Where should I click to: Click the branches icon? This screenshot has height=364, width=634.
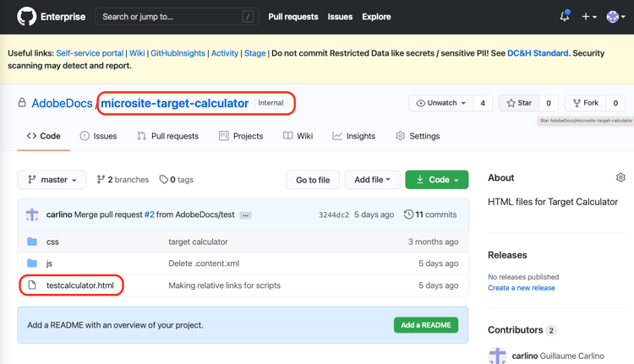point(101,180)
